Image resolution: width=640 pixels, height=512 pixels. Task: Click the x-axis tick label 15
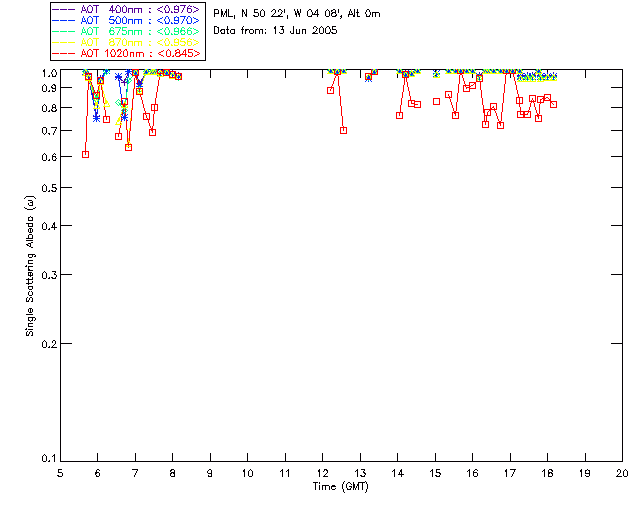pos(435,473)
